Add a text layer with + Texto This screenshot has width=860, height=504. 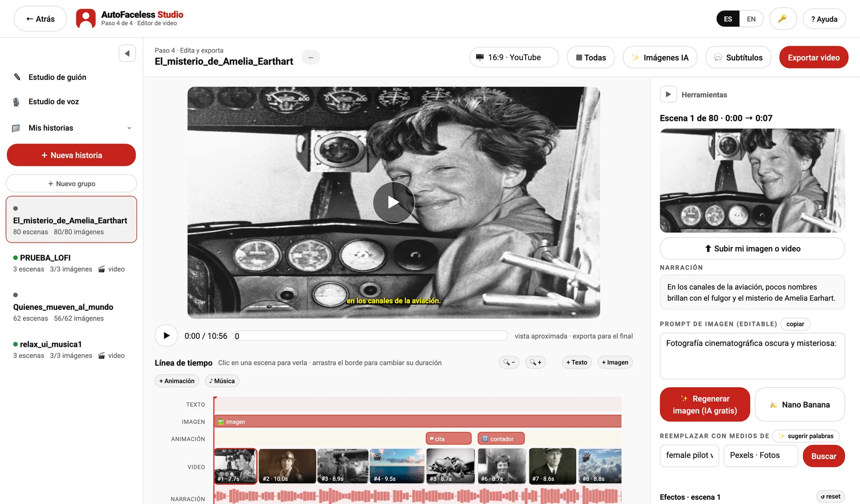(x=577, y=362)
